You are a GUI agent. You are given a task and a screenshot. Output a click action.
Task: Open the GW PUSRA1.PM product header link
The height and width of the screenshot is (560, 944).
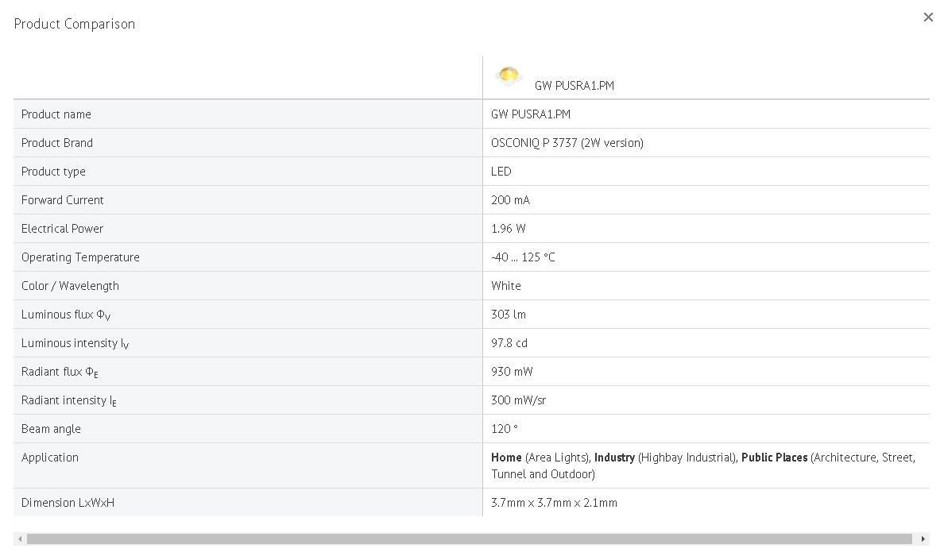point(574,86)
